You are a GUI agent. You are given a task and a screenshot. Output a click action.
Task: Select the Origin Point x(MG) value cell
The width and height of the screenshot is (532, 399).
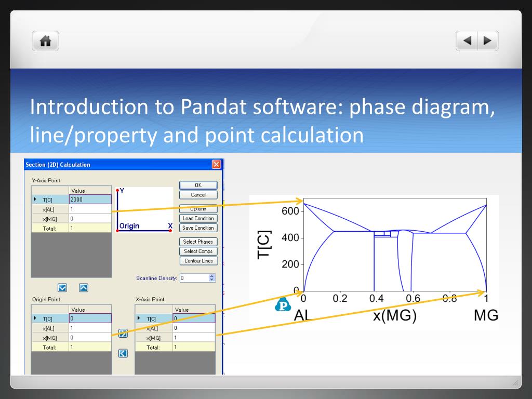(90, 337)
